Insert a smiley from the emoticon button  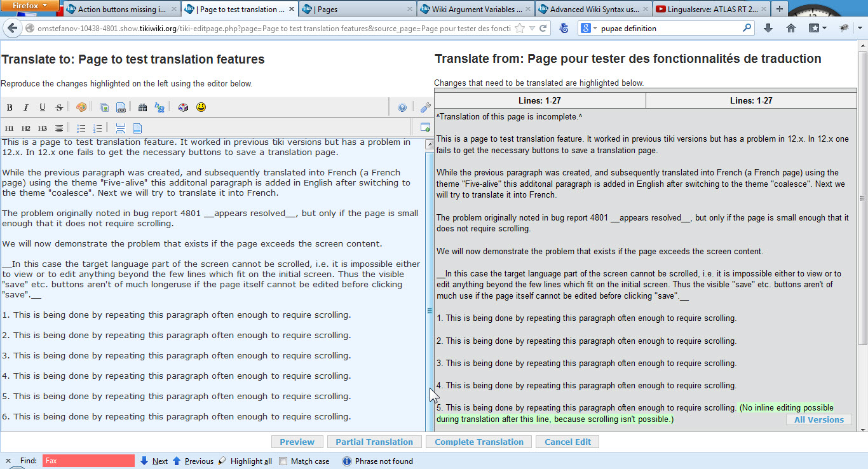click(201, 107)
